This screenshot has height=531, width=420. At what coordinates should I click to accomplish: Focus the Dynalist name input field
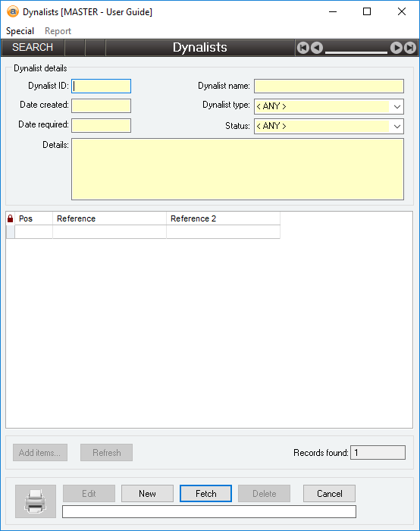pyautogui.click(x=329, y=86)
